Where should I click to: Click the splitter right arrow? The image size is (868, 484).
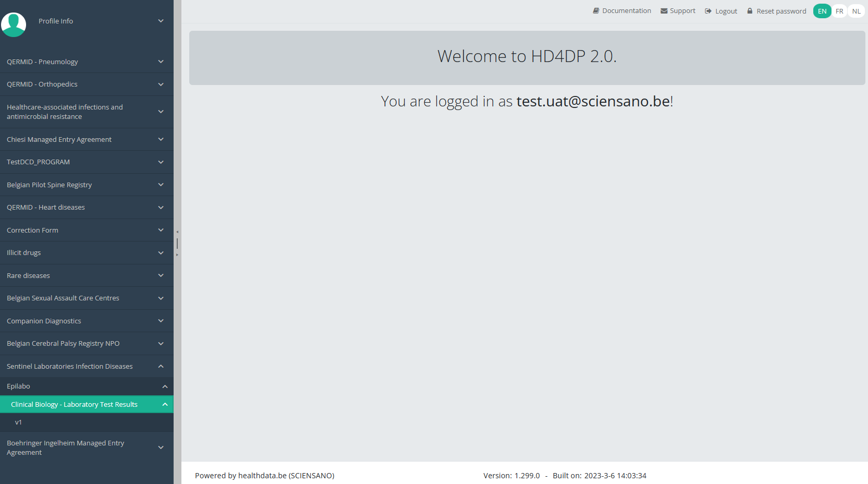(177, 255)
